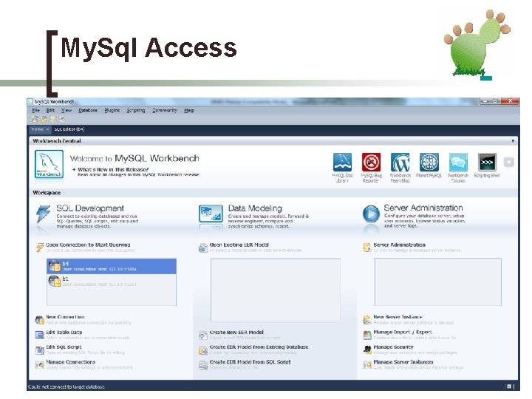Open the Workbench Team Blog icon
The height and width of the screenshot is (399, 532).
coord(400,162)
